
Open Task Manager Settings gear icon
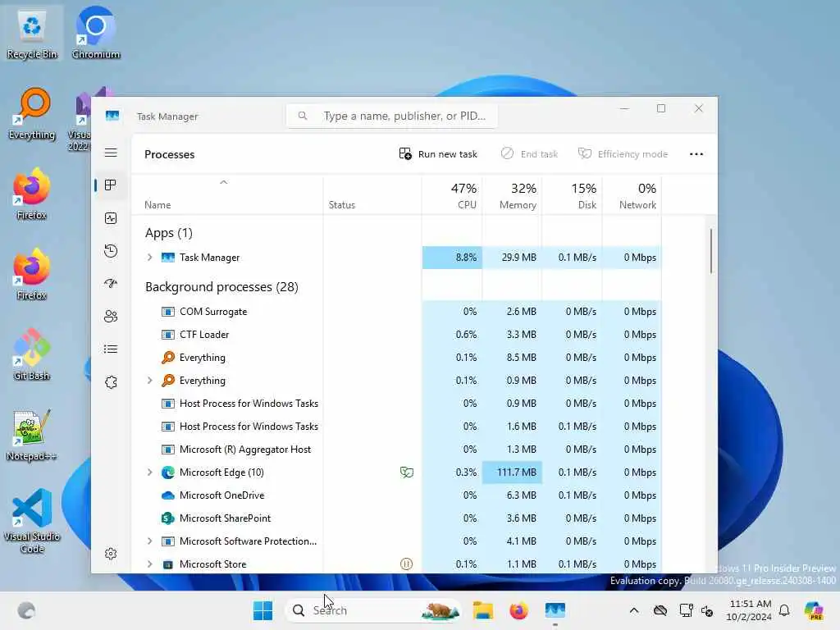111,554
